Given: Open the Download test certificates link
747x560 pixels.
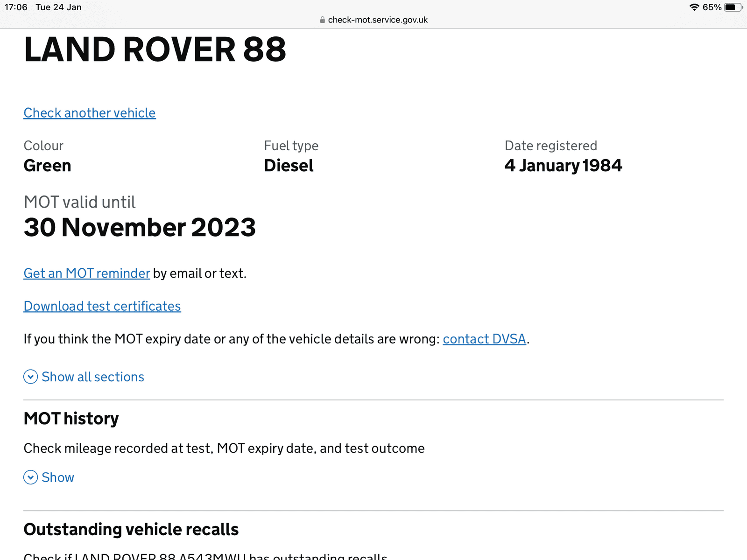Looking at the screenshot, I should [x=102, y=306].
